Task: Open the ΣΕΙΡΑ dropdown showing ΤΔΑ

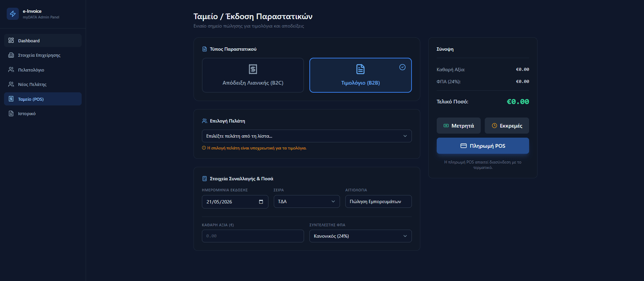Action: tap(307, 201)
